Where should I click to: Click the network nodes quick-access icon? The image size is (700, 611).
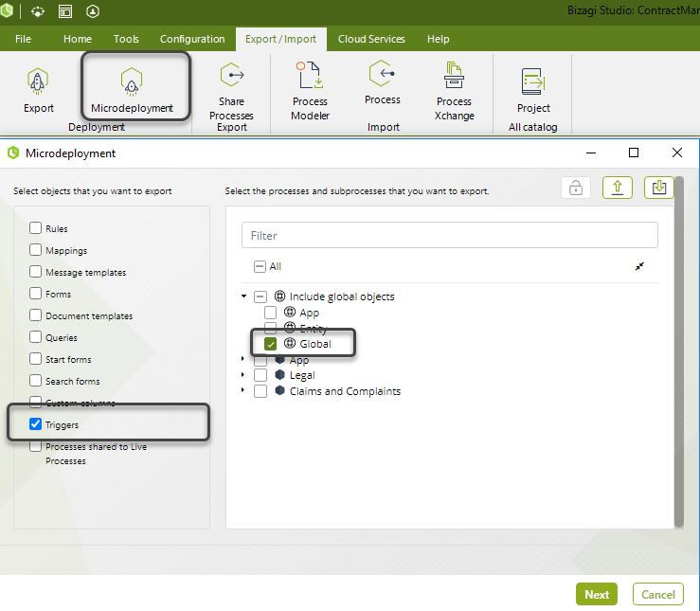tap(38, 11)
